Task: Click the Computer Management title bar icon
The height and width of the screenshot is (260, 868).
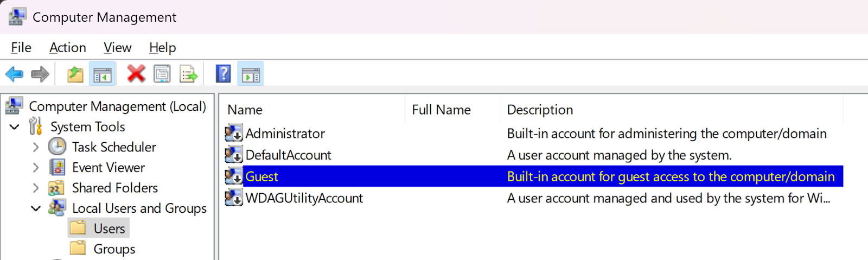Action: coord(17,17)
